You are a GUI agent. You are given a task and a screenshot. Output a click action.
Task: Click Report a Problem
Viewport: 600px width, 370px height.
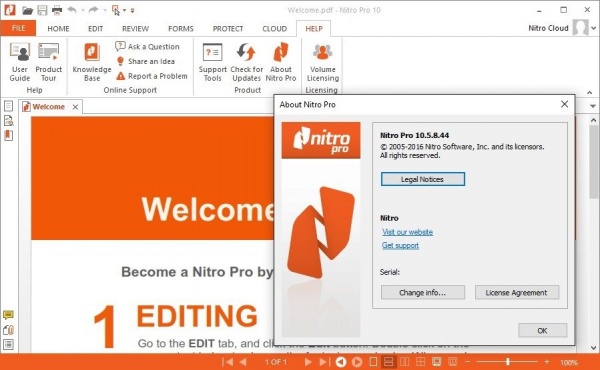(x=152, y=76)
